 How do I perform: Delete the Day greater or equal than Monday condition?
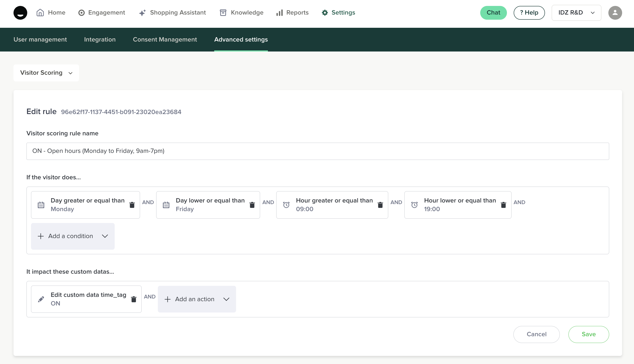(132, 205)
